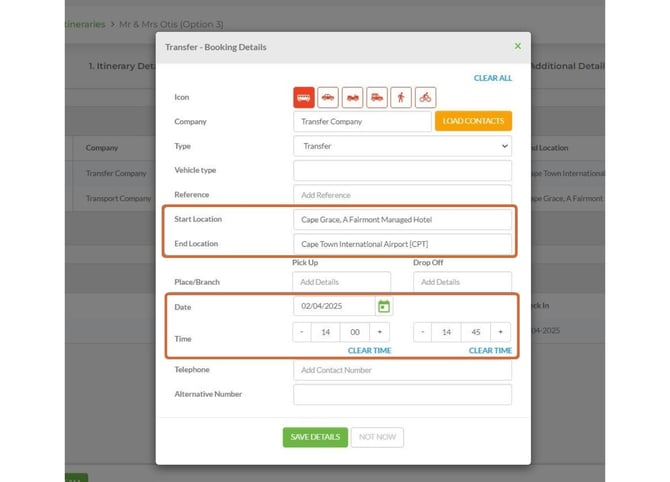
Task: Click the LOAD CONTACTS button
Action: (473, 121)
